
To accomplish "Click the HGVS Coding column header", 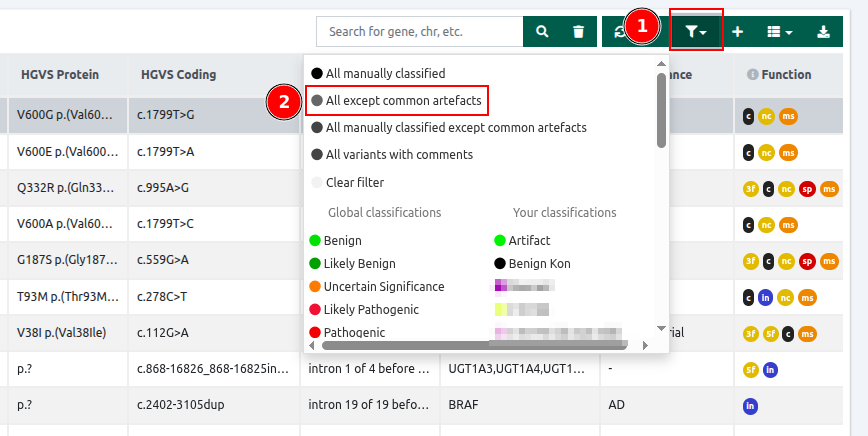I will (x=179, y=75).
